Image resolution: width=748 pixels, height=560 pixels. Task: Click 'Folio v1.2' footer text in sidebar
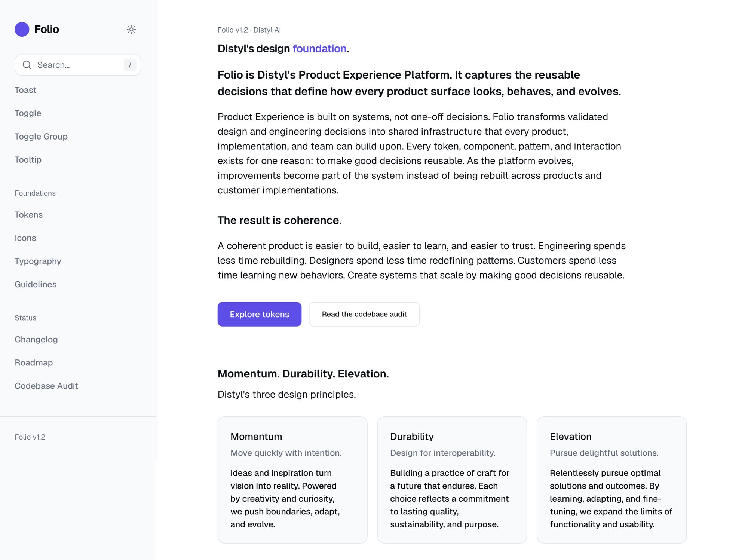coord(30,437)
